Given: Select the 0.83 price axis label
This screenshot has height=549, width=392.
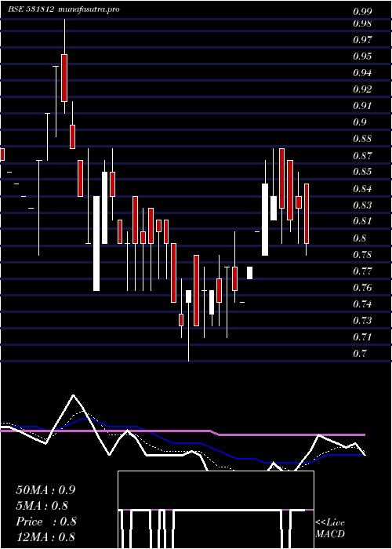Looking at the screenshot, I should (x=362, y=205).
